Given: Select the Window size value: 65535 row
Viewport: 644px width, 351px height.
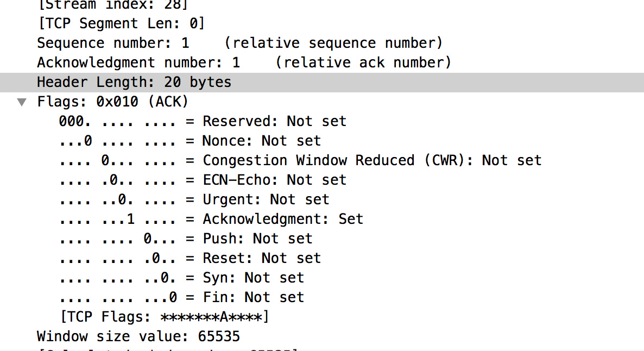Looking at the screenshot, I should click(x=138, y=336).
